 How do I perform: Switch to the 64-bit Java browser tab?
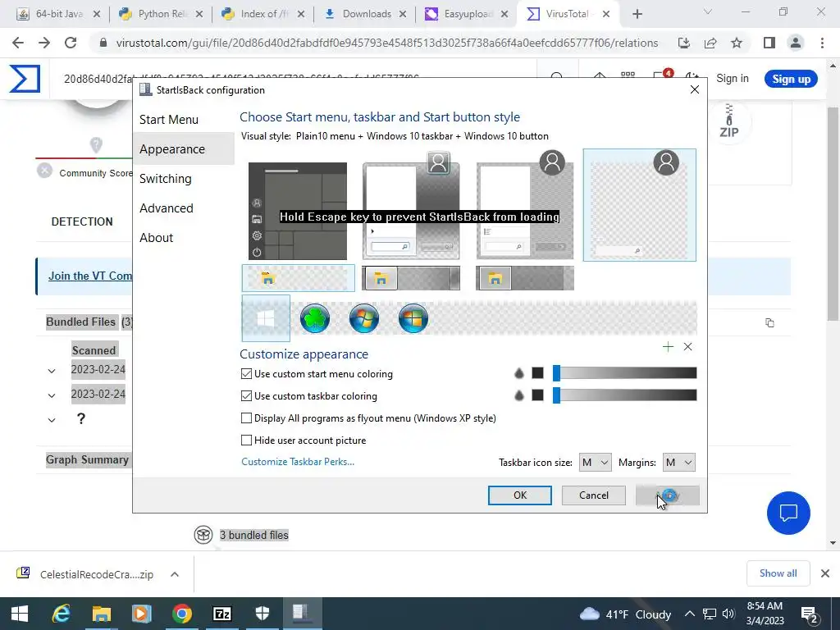pos(57,14)
